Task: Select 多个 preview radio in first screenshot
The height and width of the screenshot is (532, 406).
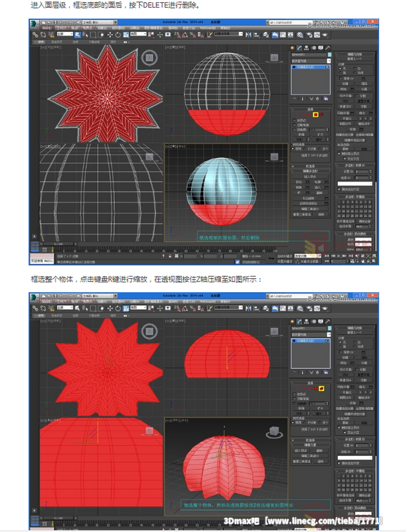Action: click(x=320, y=149)
